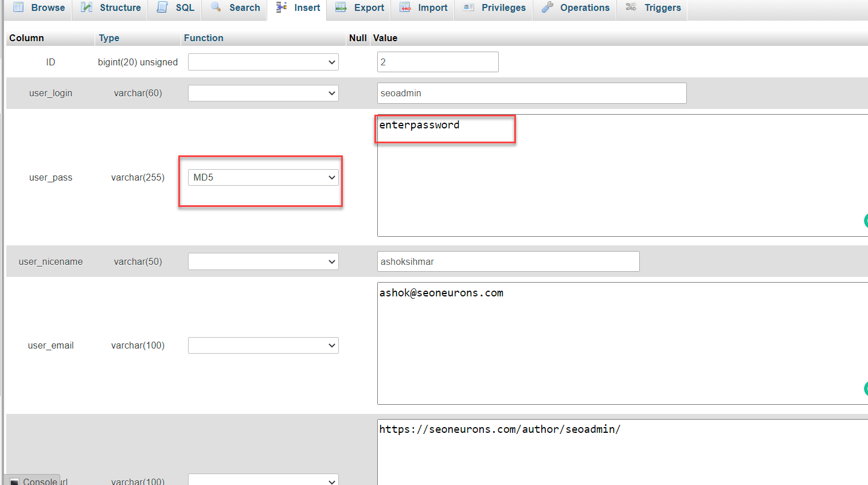Click the textarea with seoneurons.com author URL
868x485 pixels.
click(623, 452)
